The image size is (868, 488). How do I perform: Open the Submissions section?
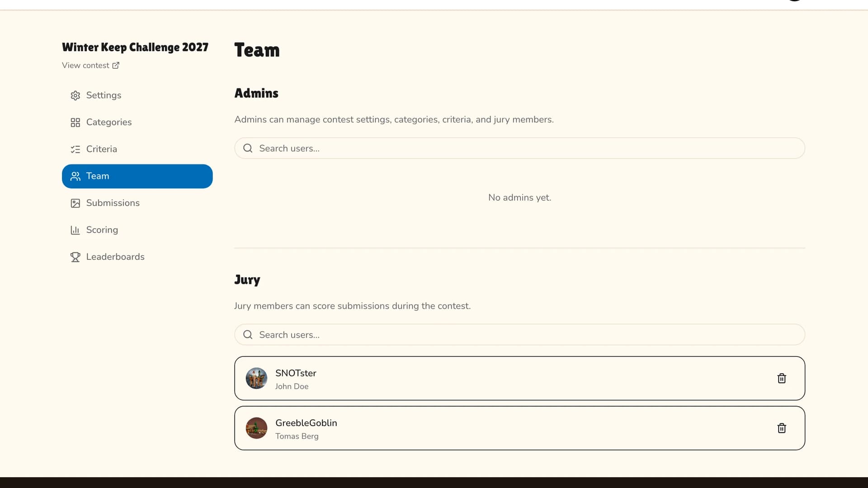click(137, 203)
